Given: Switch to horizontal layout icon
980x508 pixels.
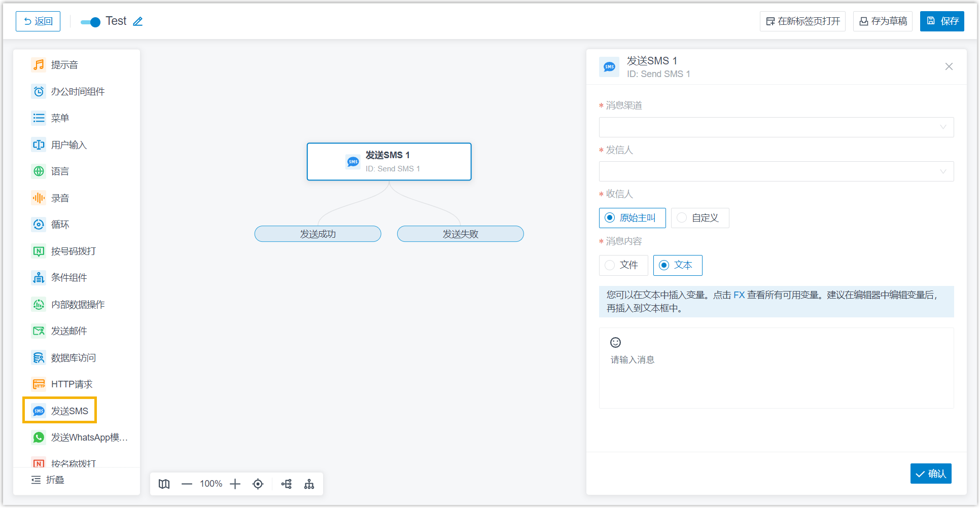Looking at the screenshot, I should click(x=287, y=484).
